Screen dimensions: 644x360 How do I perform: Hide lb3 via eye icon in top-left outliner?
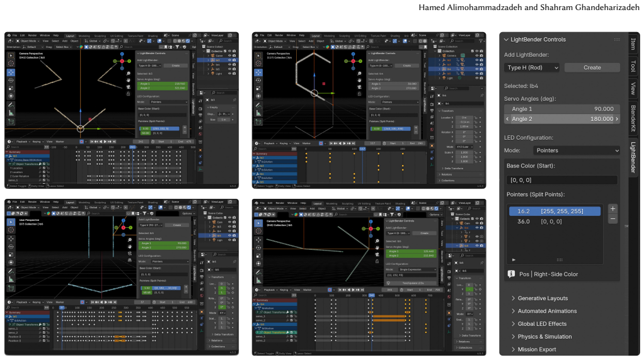point(229,60)
